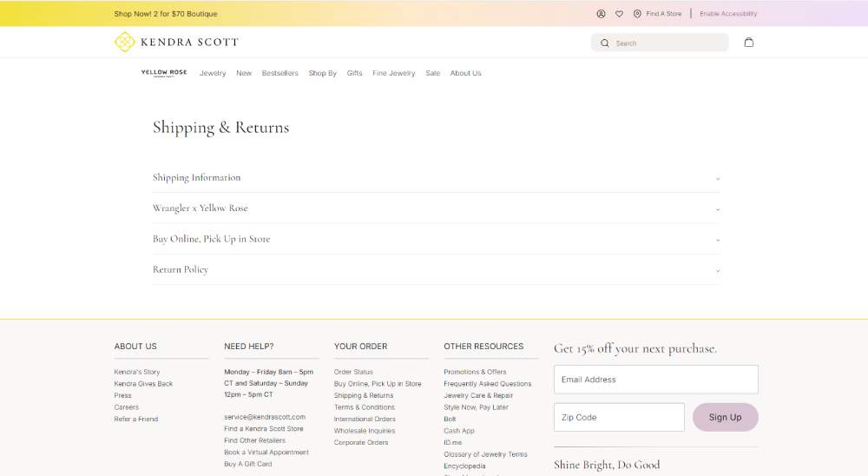The width and height of the screenshot is (868, 476).
Task: Open footer Shipping & Returns link
Action: pos(363,395)
